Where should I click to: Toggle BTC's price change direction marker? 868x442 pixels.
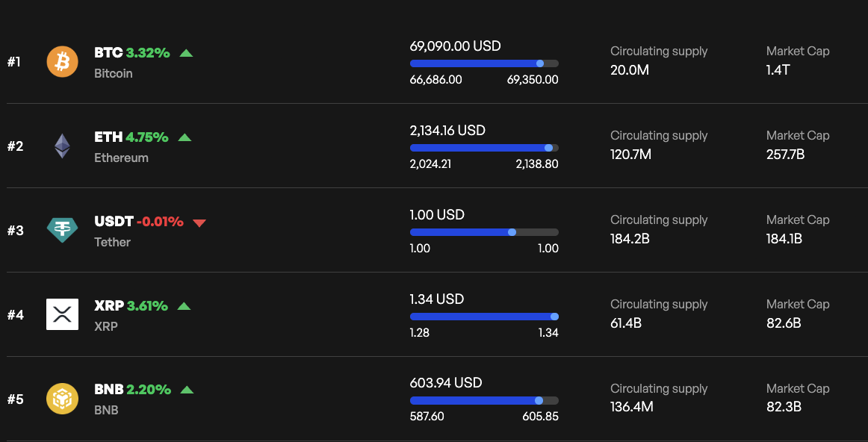186,53
